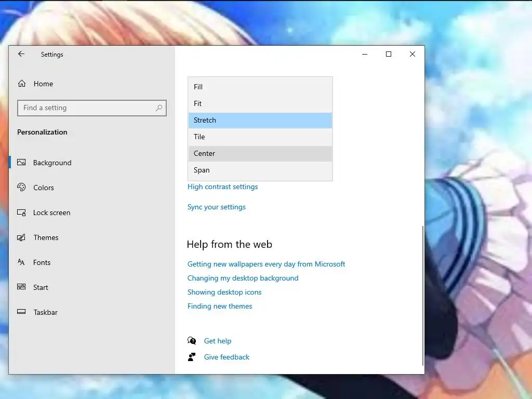The height and width of the screenshot is (399, 532).
Task: Switch to Lock screen settings
Action: [x=91, y=212]
